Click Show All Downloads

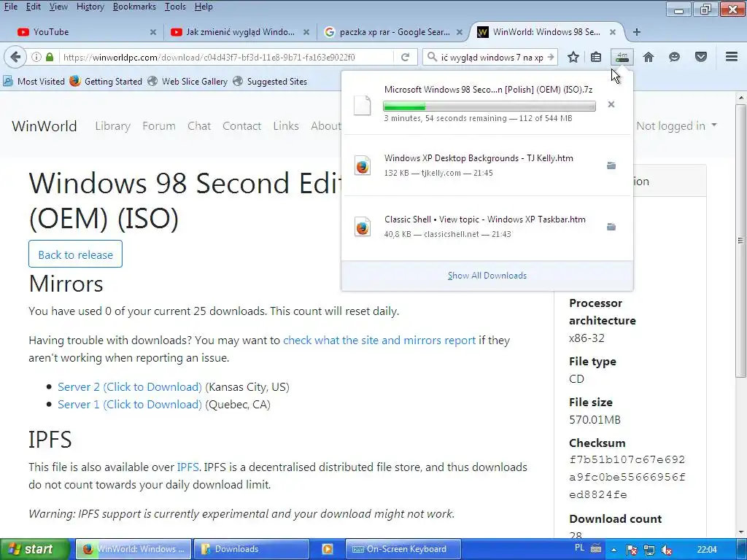[x=487, y=275]
